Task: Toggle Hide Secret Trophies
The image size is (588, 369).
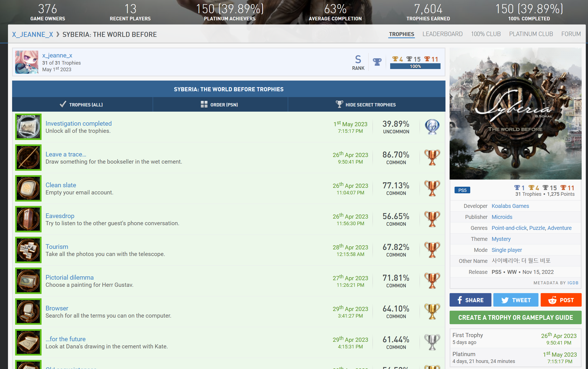Action: coord(366,104)
